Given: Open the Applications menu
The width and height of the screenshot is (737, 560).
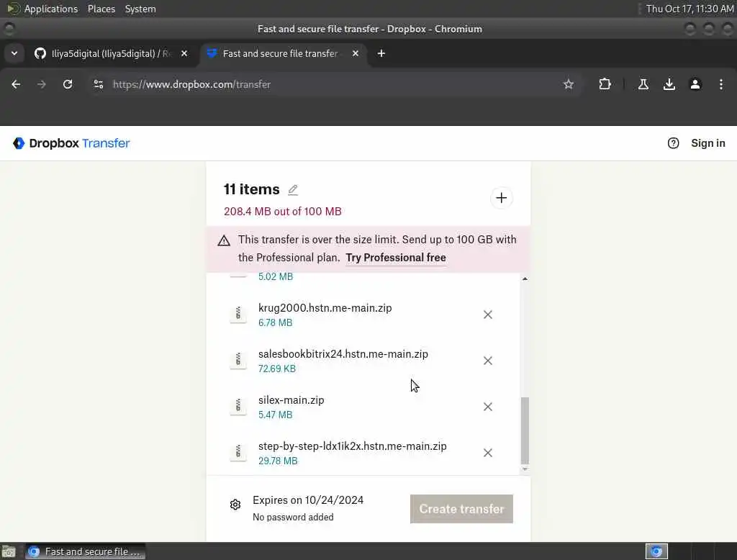Looking at the screenshot, I should (51, 9).
